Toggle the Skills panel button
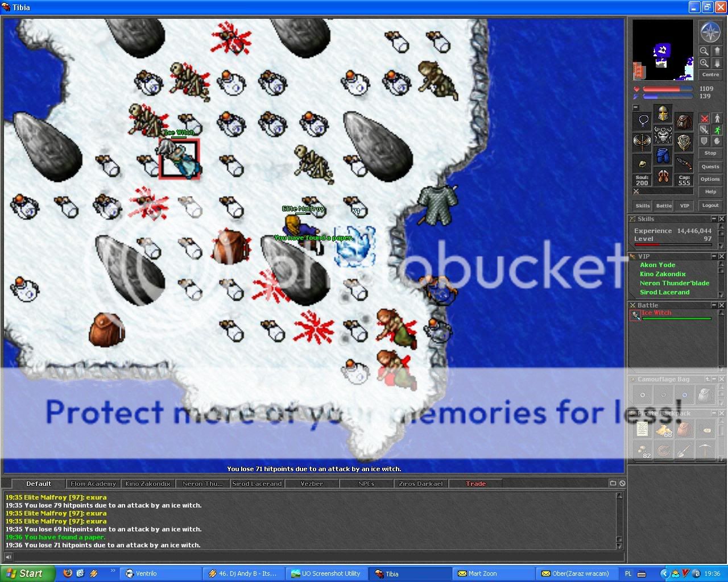 pyautogui.click(x=643, y=206)
